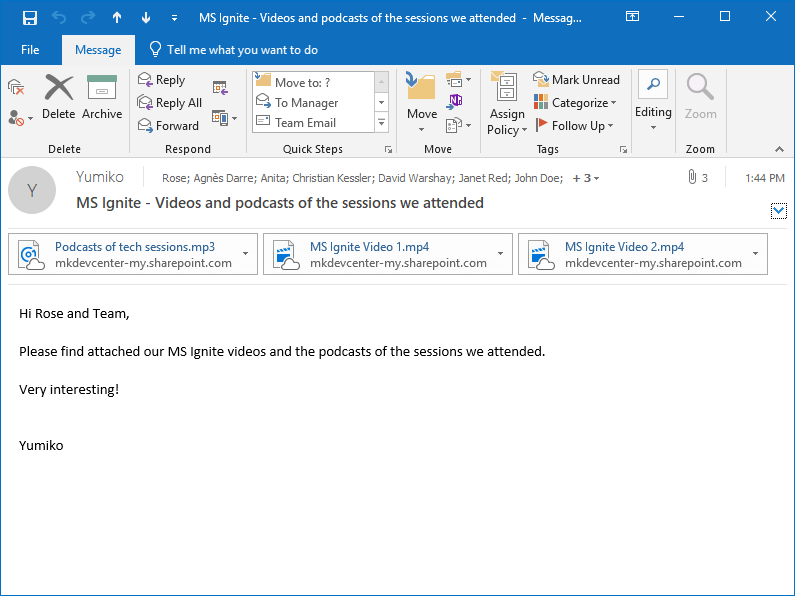Click Mark Unread
The width and height of the screenshot is (795, 596).
(576, 80)
